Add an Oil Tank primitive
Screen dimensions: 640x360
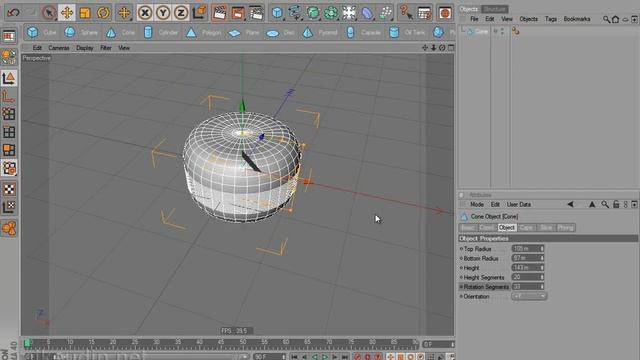pyautogui.click(x=407, y=32)
